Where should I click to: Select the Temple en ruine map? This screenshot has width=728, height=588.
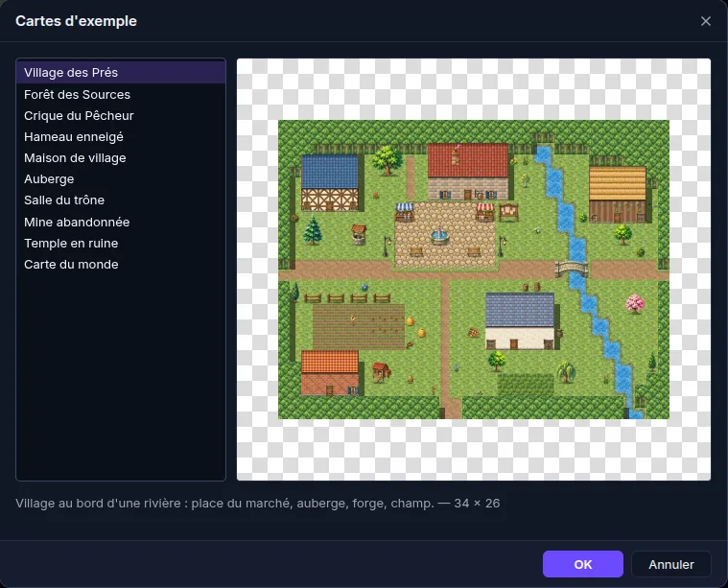[x=121, y=243]
